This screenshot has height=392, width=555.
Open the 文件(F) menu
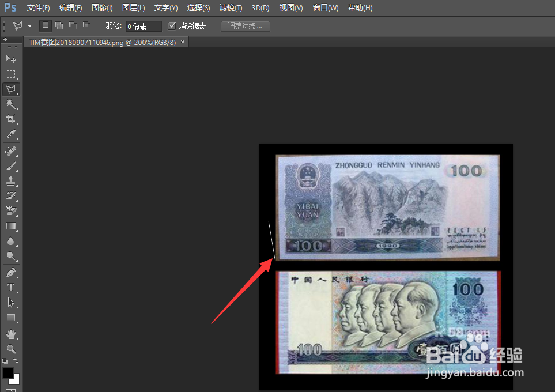click(38, 8)
